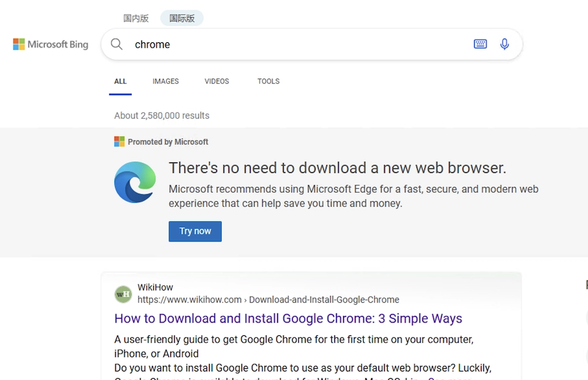Switch to the IMAGES tab
Screen dimensions: 588x380
(x=166, y=82)
